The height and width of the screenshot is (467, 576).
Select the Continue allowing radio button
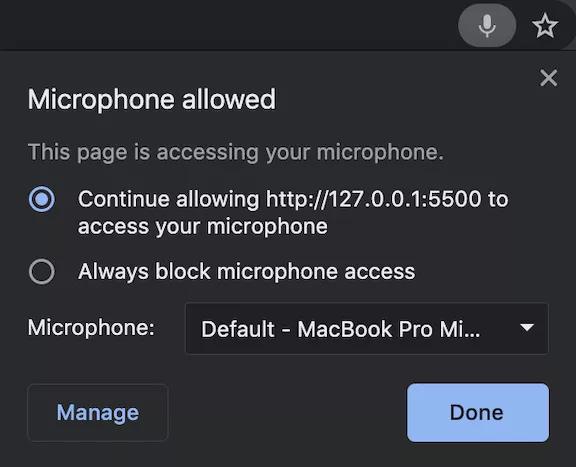[x=42, y=199]
